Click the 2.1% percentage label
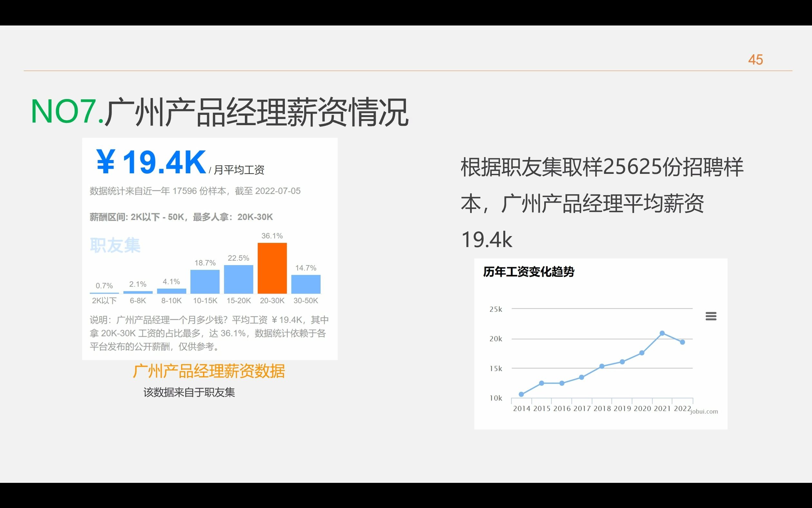 tap(138, 284)
